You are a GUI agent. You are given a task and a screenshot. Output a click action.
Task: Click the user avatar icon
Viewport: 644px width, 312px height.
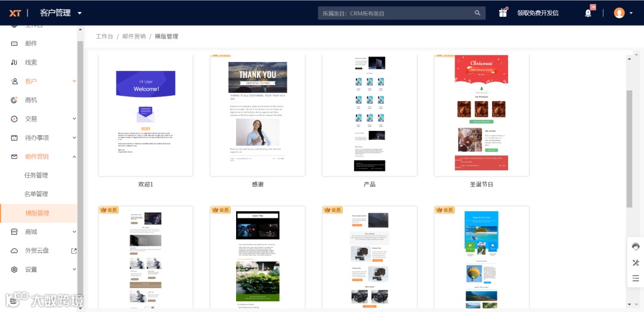click(x=619, y=13)
